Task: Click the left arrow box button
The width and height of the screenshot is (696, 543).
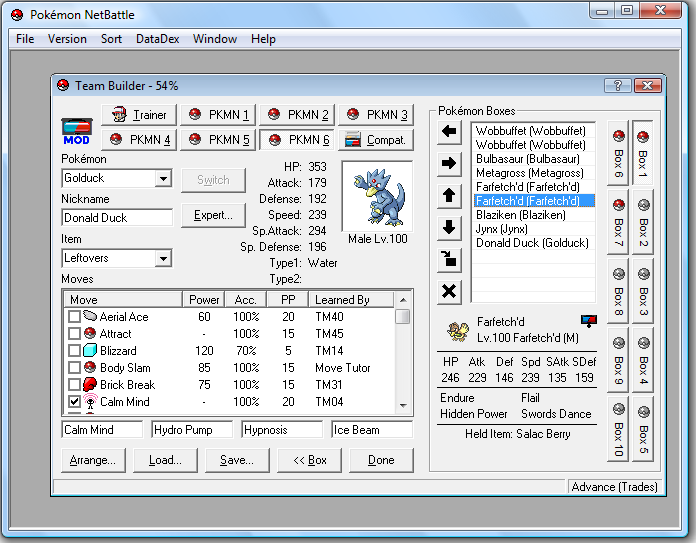Action: [x=449, y=132]
